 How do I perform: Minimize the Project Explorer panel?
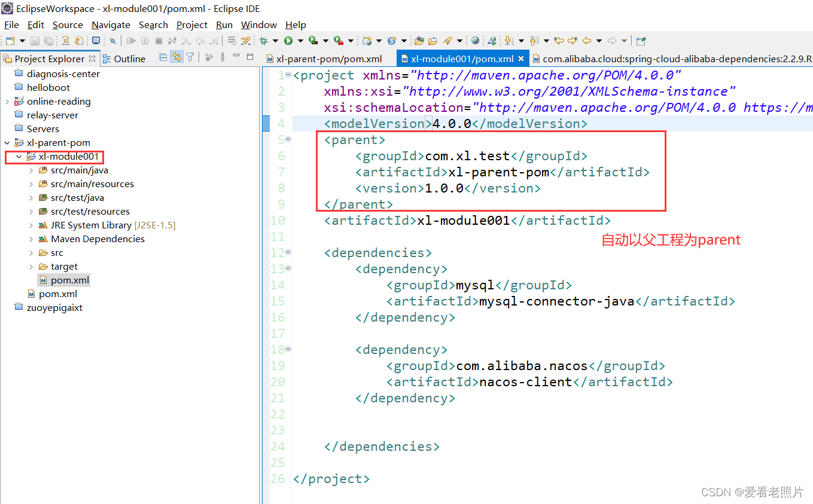(236, 56)
